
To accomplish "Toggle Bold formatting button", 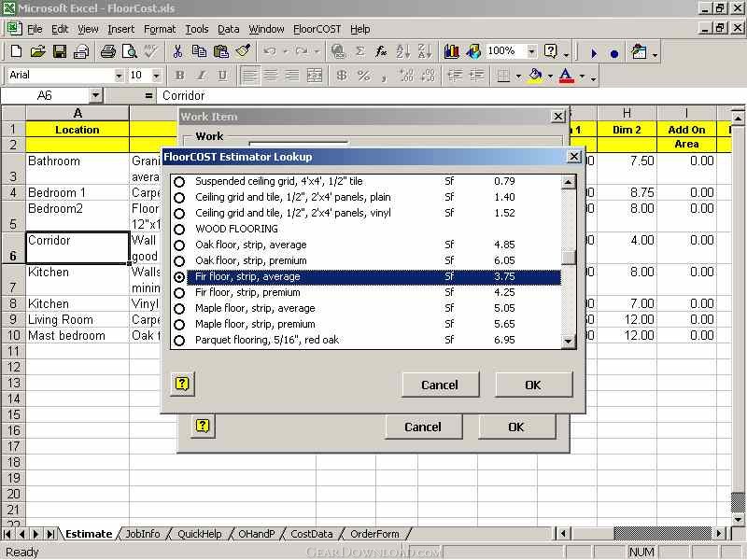I will (x=179, y=76).
